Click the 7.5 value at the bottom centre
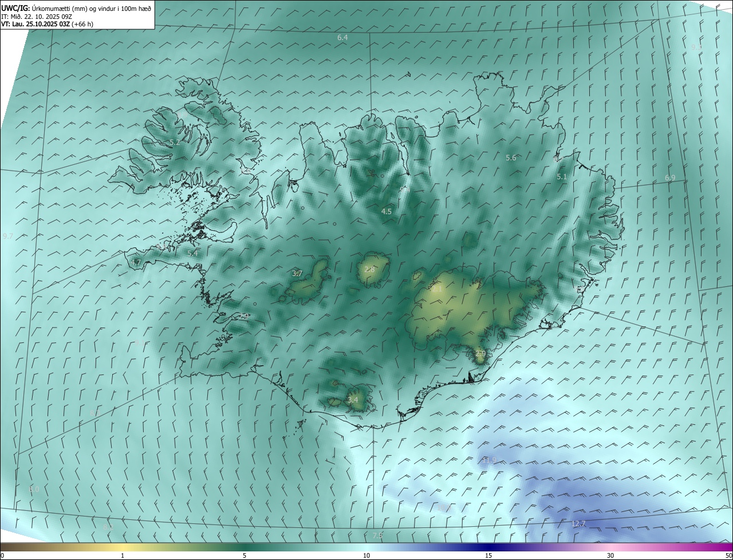Viewport: 733px width, 560px height. pos(377,535)
